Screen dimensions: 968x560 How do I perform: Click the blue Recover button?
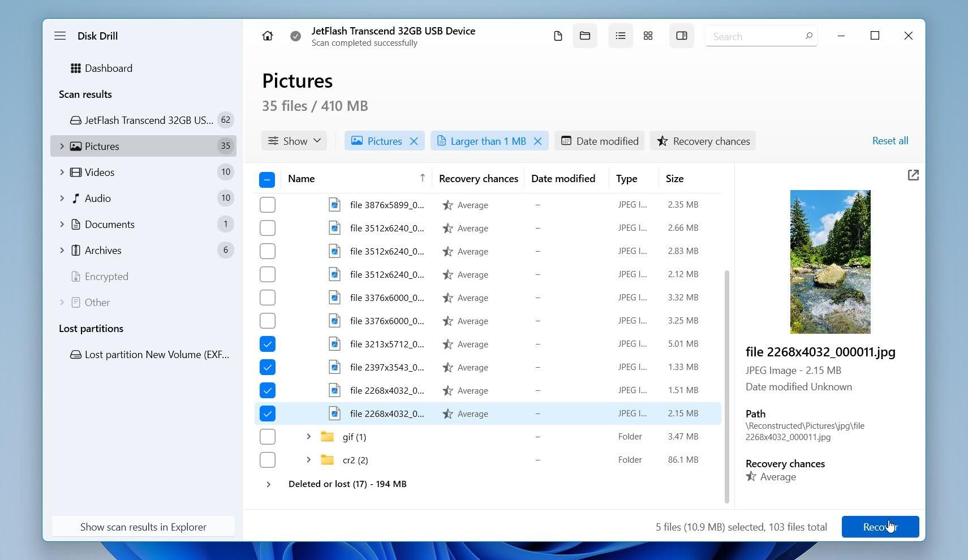coord(880,527)
